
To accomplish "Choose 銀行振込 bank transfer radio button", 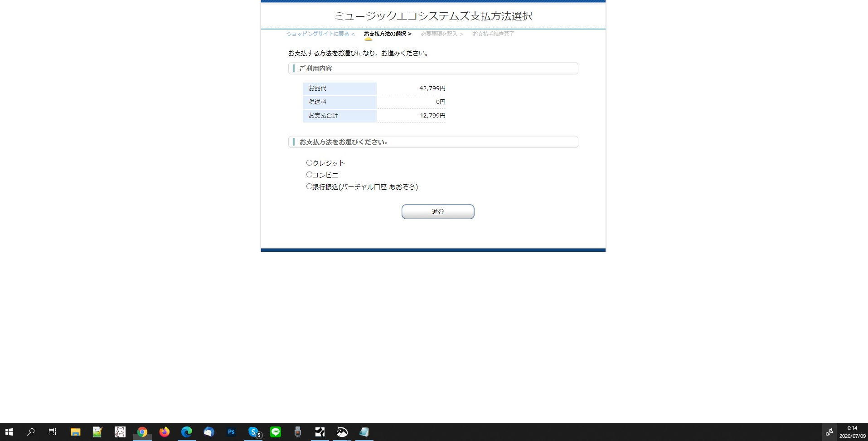I will [309, 186].
